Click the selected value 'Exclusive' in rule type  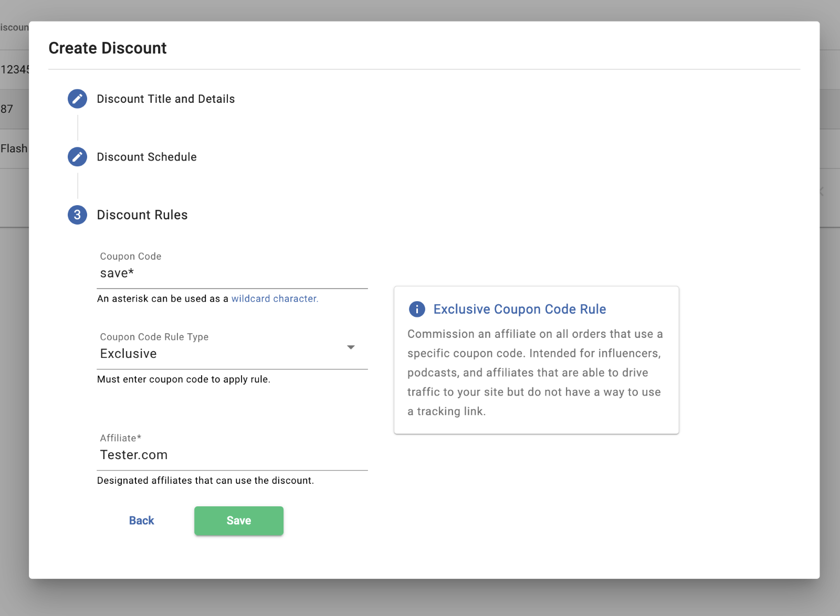(x=129, y=354)
